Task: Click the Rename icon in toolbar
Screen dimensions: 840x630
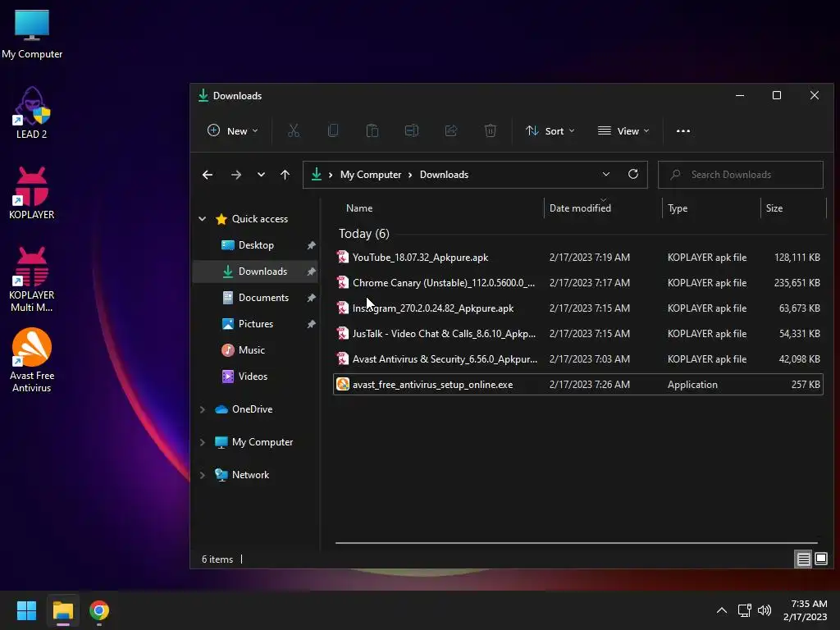Action: 412,130
